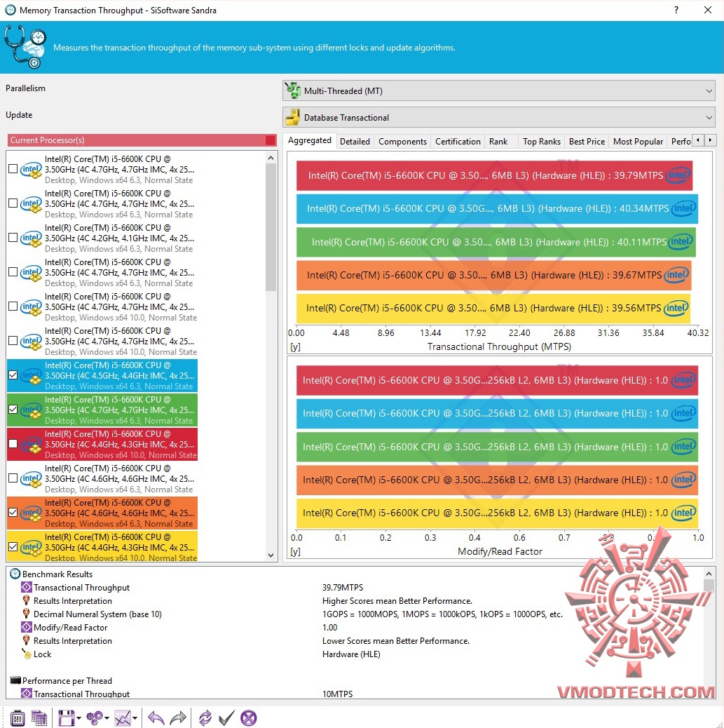The width and height of the screenshot is (724, 728).
Task: Open the Update Database Transactional dropdown
Action: tap(499, 117)
